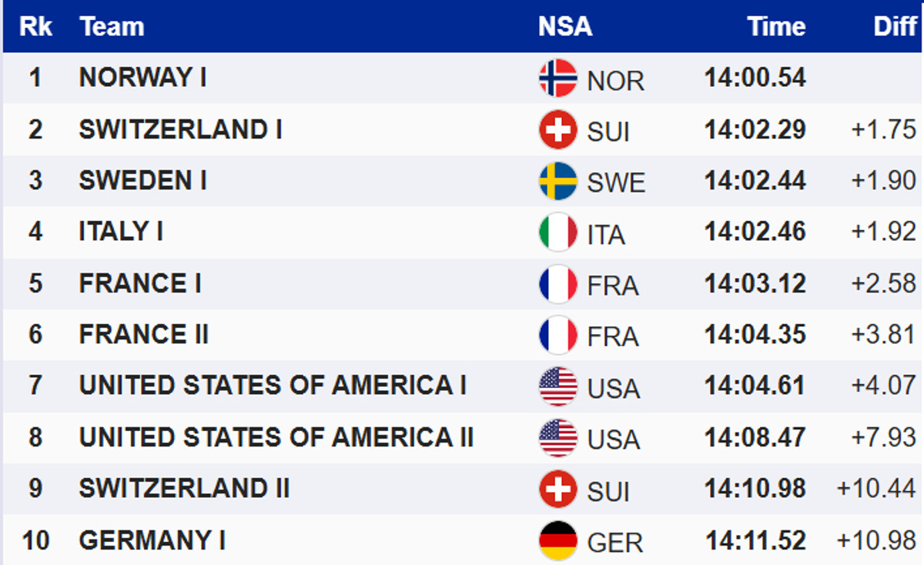Image resolution: width=924 pixels, height=565 pixels.
Task: Click the Sweden flag icon
Action: click(557, 181)
